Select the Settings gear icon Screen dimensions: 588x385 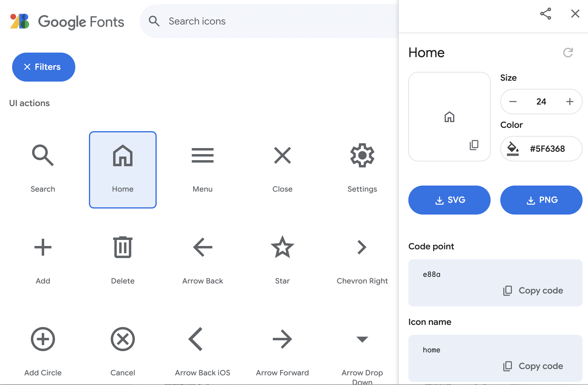pyautogui.click(x=362, y=156)
